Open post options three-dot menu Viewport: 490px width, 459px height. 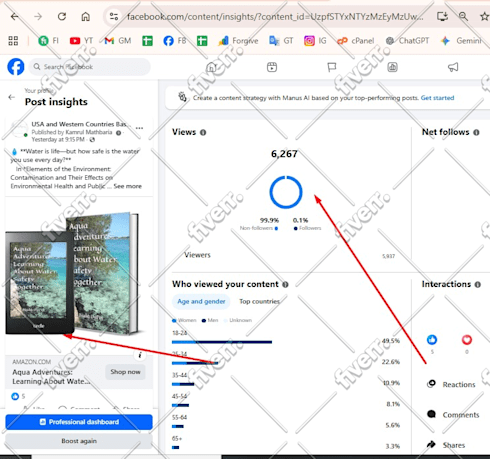139,128
